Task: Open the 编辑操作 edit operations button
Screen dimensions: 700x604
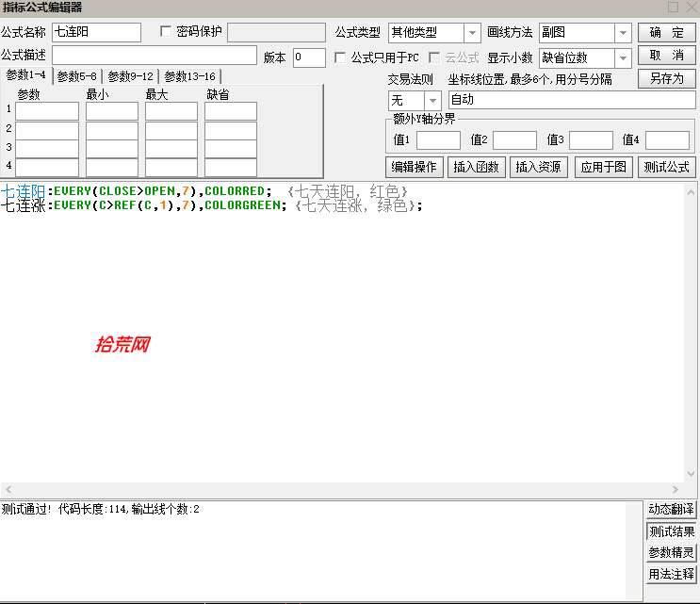Action: [414, 167]
